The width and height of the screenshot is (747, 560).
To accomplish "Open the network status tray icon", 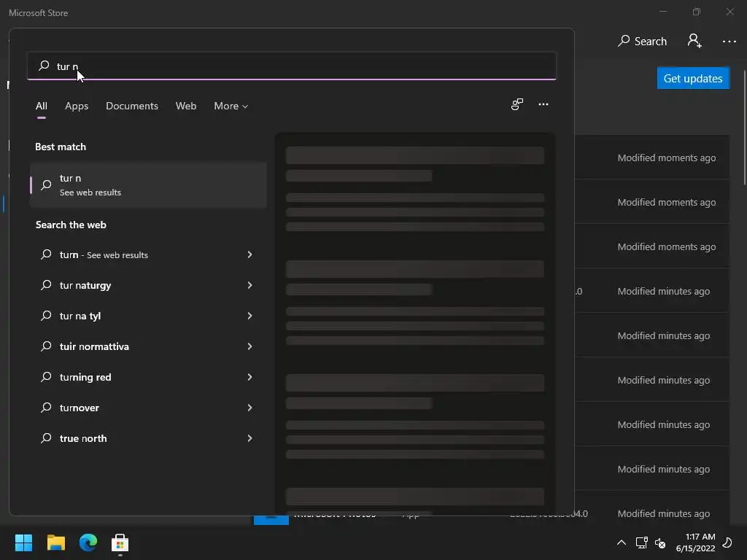I will pos(641,542).
